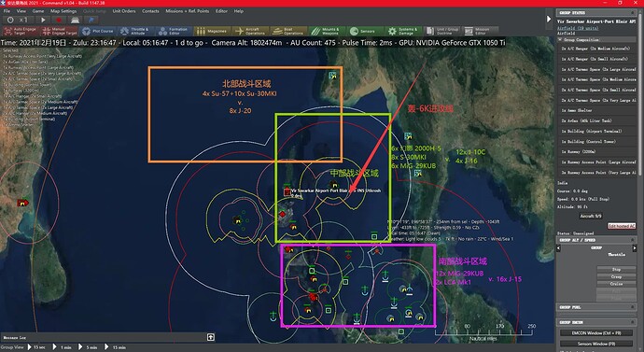The width and height of the screenshot is (644, 352).
Task: Click the EMCON Window button
Action: click(x=596, y=333)
